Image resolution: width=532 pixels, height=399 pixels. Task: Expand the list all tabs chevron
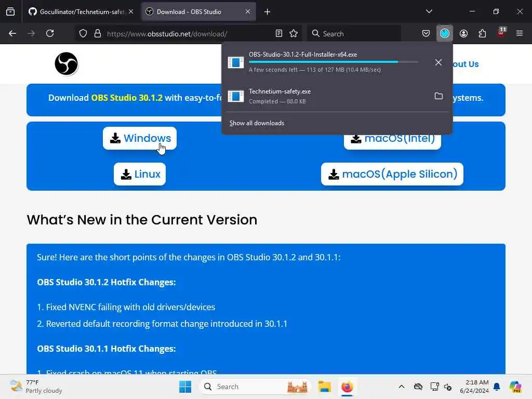(429, 11)
